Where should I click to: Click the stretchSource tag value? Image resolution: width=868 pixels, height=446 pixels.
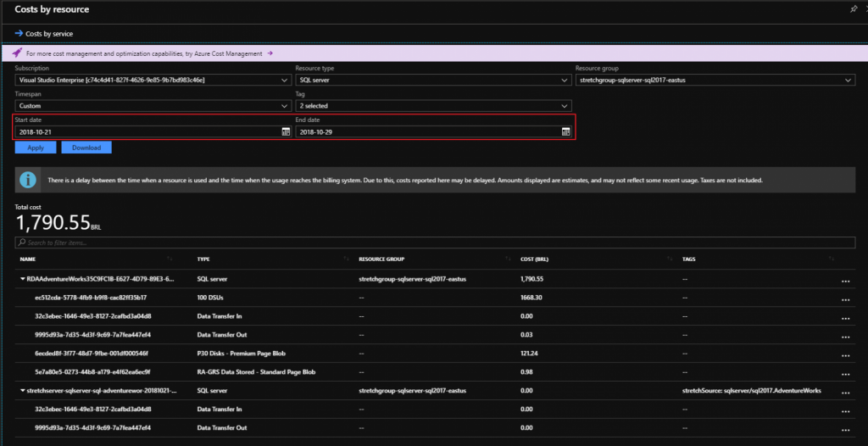[752, 391]
